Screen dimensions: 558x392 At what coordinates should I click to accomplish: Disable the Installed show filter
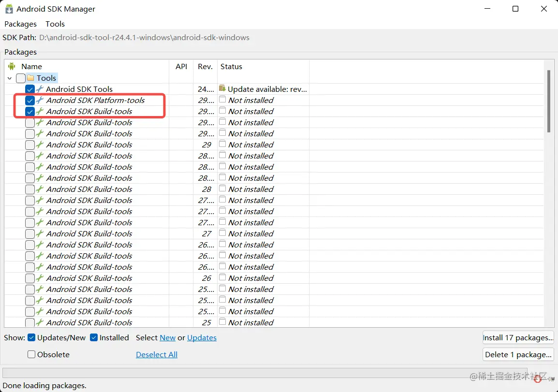(x=94, y=337)
